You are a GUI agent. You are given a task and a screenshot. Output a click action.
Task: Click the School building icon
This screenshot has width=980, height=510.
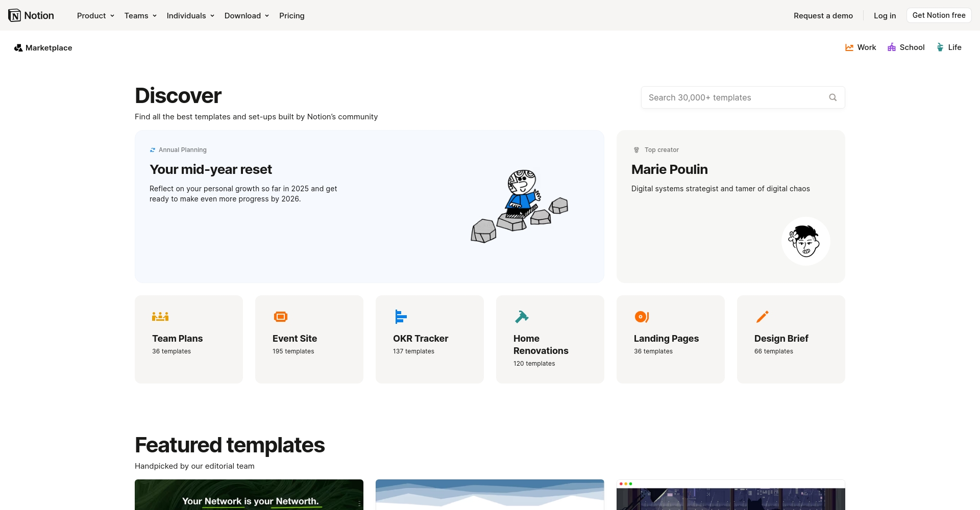pos(892,47)
